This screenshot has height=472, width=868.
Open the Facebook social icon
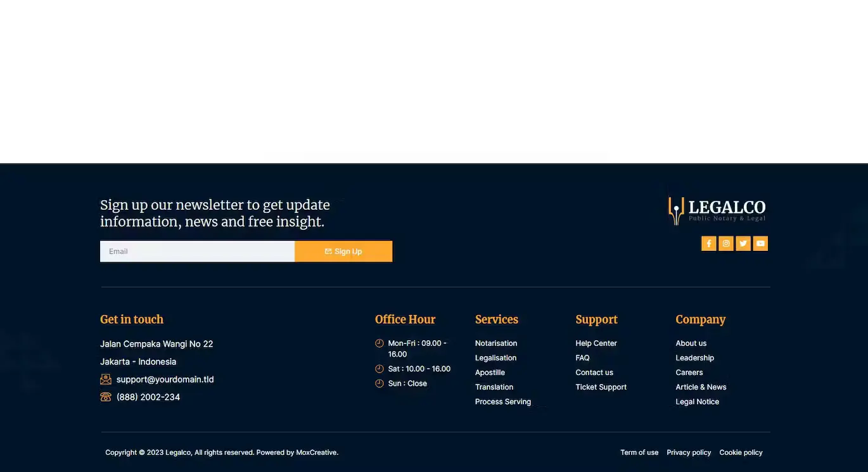tap(709, 243)
